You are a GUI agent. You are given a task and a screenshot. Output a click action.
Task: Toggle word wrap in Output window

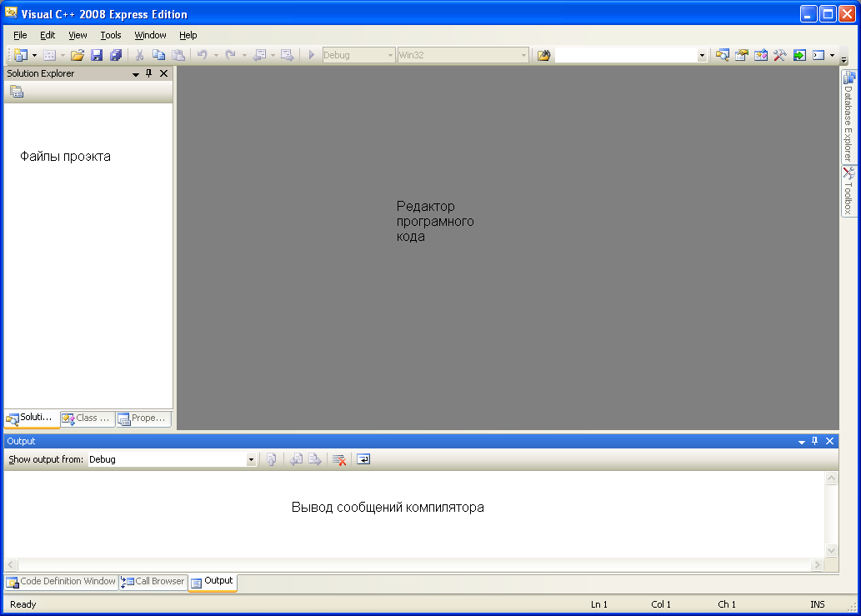point(363,459)
